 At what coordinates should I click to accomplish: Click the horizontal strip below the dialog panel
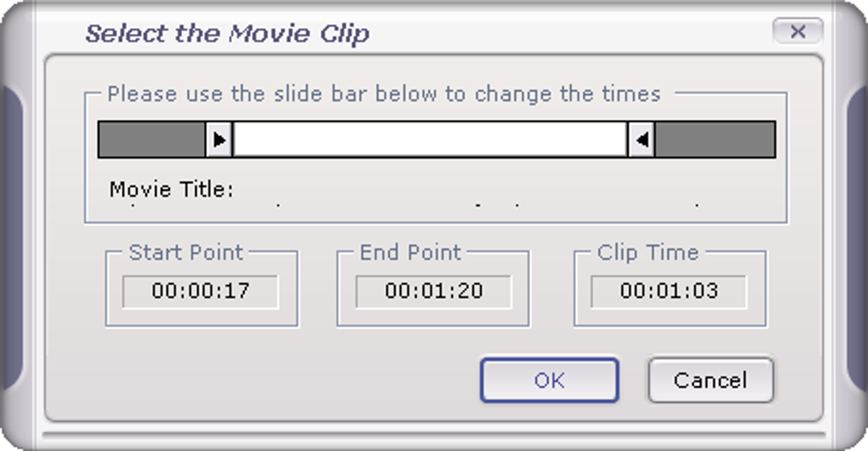(434, 437)
